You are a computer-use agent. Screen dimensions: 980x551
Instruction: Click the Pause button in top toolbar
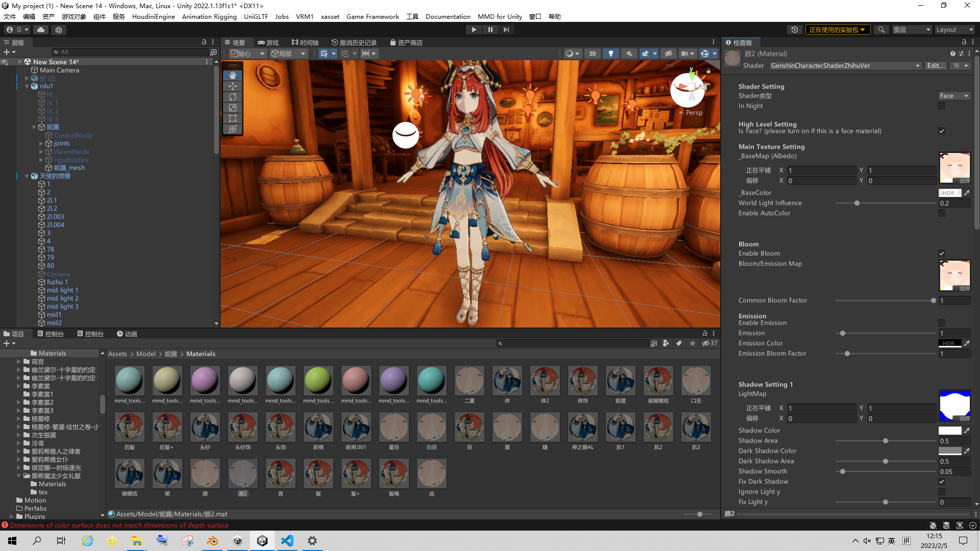(490, 30)
